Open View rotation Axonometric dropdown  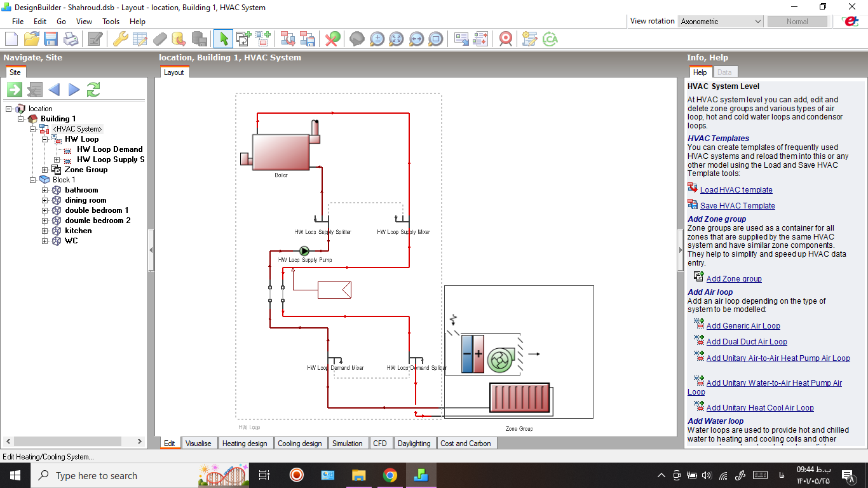pyautogui.click(x=721, y=21)
